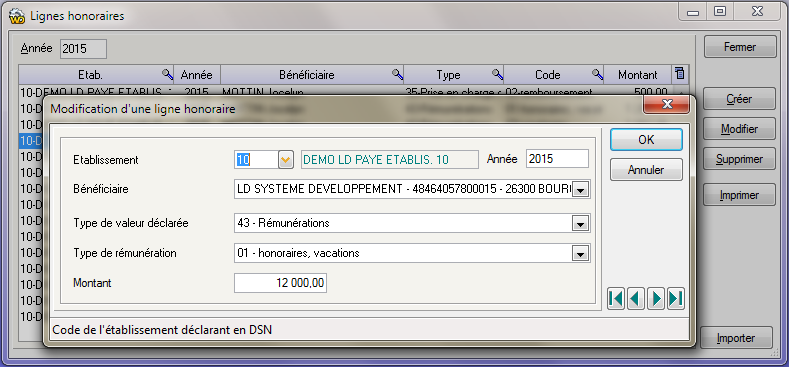The height and width of the screenshot is (367, 789).
Task: Open Type de valeur déclarée dropdown
Action: click(x=581, y=224)
